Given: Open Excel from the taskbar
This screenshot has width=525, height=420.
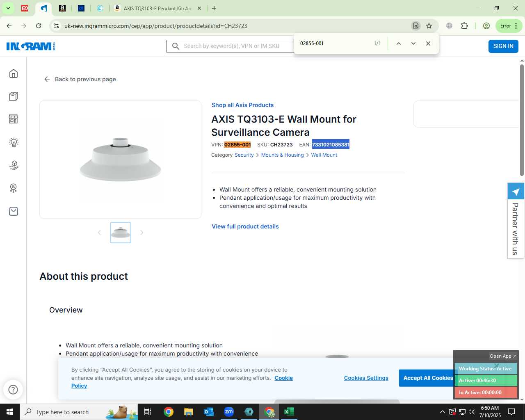Looking at the screenshot, I should click(x=289, y=412).
